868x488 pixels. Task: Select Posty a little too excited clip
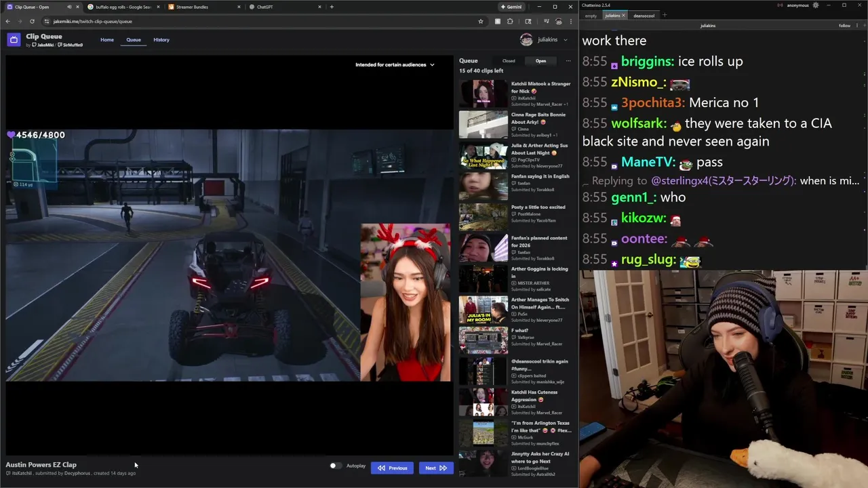pos(515,217)
